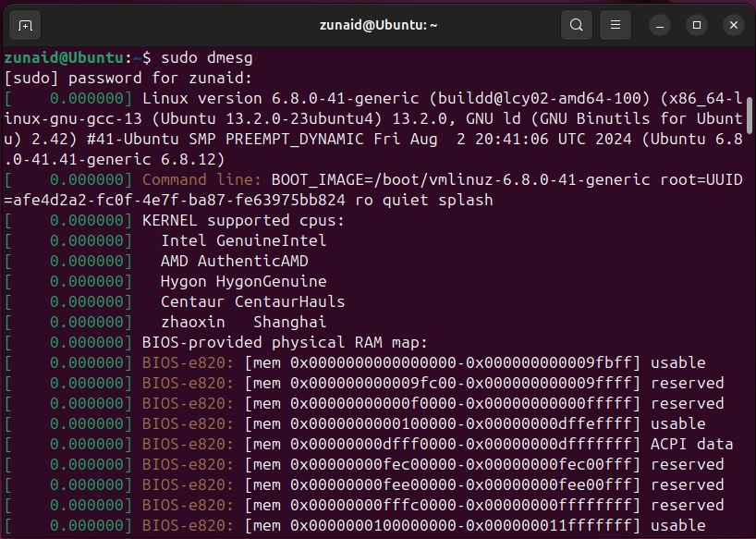Viewport: 756px width, 539px height.
Task: Select the search icon near window controls
Action: coord(577,25)
